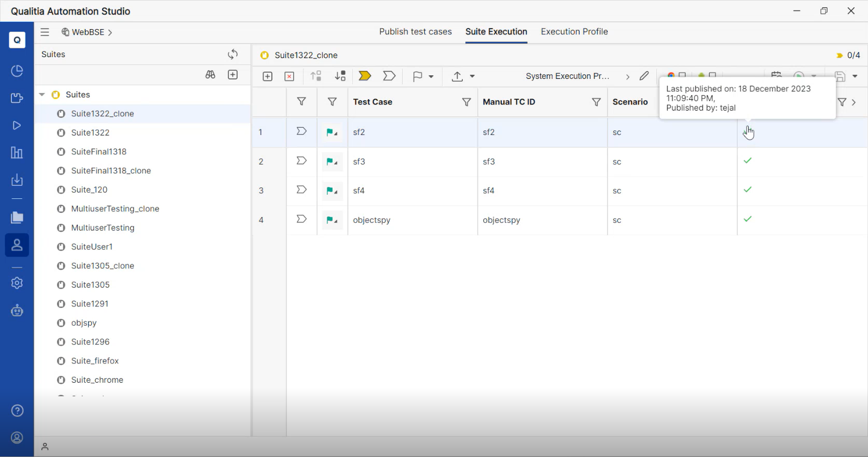
Task: Open the dashboard pie chart icon in sidebar
Action: pos(17,71)
